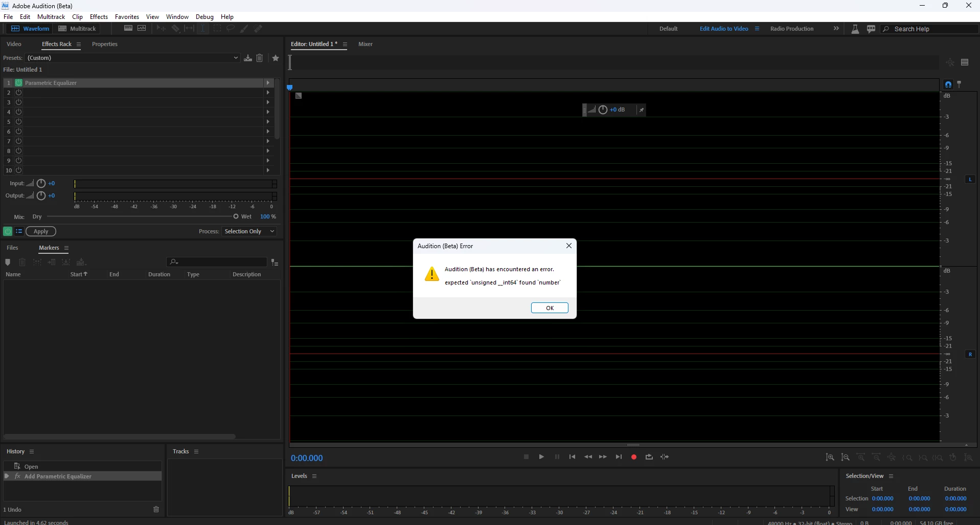The width and height of the screenshot is (980, 525).
Task: Open the Presets dropdown
Action: point(132,58)
